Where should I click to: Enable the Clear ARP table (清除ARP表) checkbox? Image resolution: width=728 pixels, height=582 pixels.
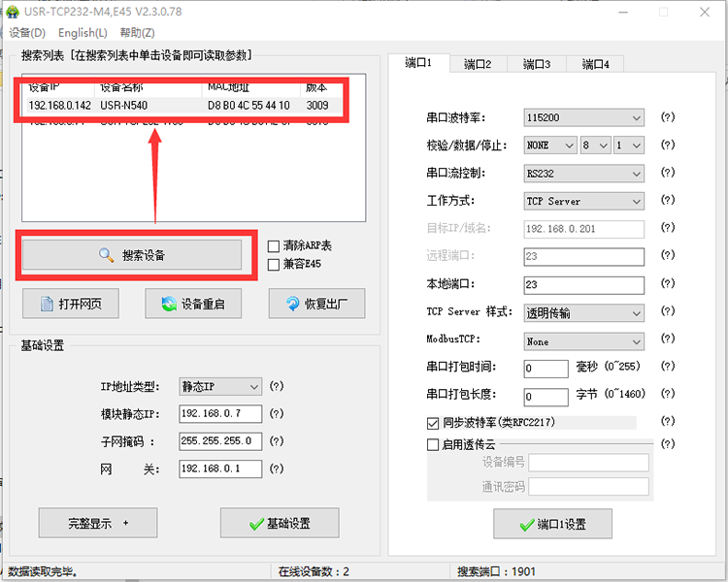click(x=274, y=246)
